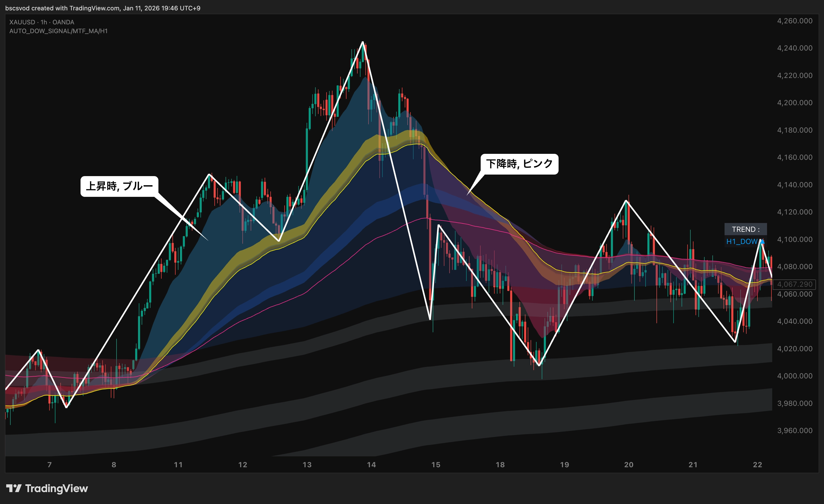
Task: Click the current price label 4,067.290
Action: pyautogui.click(x=794, y=284)
